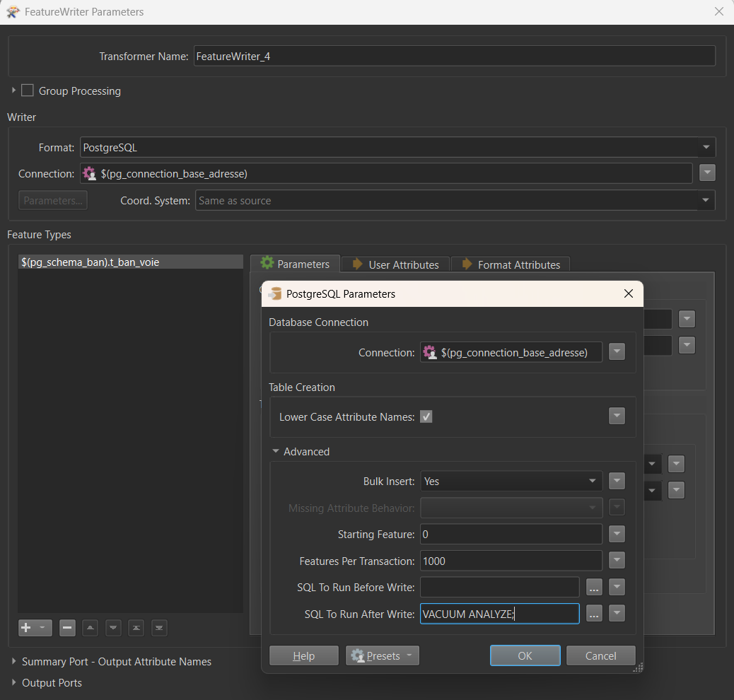Confirm with the OK button
Viewport: 734px width, 700px height.
tap(525, 655)
